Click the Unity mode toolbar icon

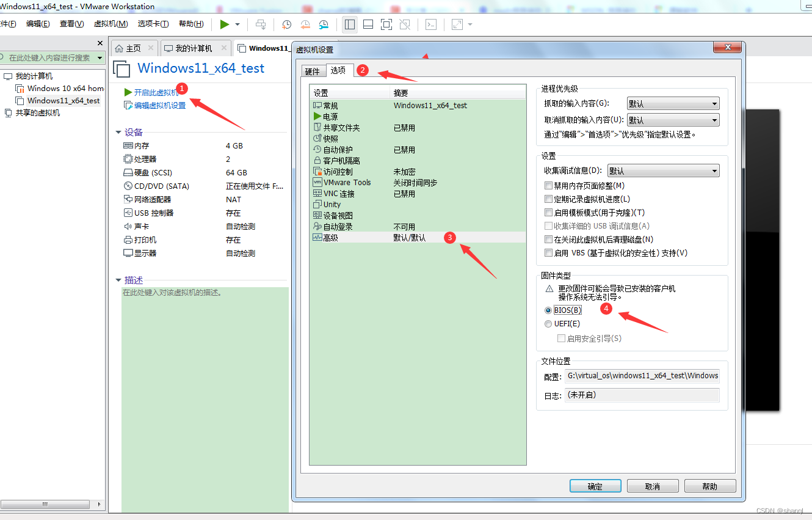click(x=405, y=24)
